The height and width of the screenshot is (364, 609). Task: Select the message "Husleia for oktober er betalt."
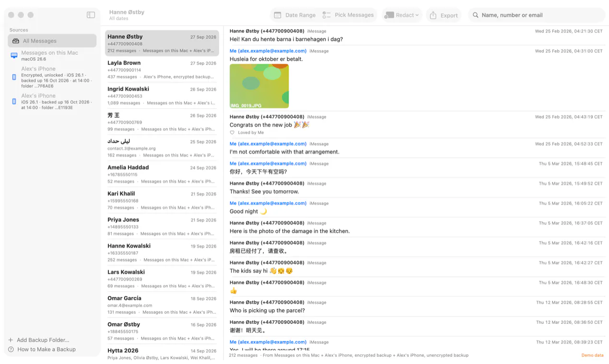[266, 59]
